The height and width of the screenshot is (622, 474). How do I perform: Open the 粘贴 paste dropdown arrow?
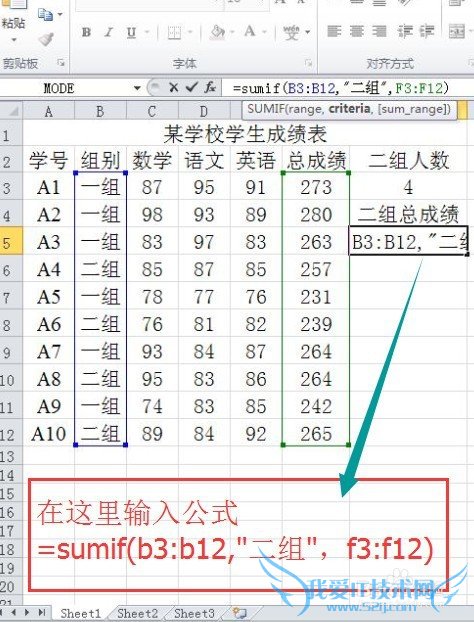pyautogui.click(x=14, y=40)
